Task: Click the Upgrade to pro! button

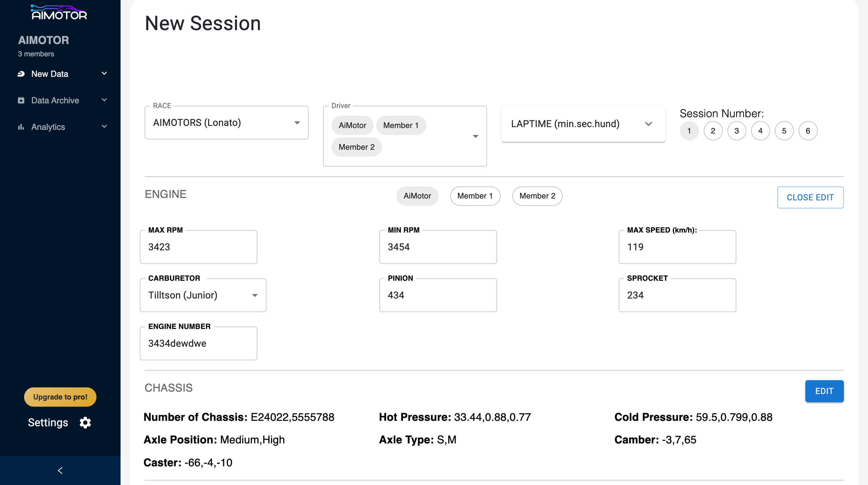Action: tap(60, 397)
